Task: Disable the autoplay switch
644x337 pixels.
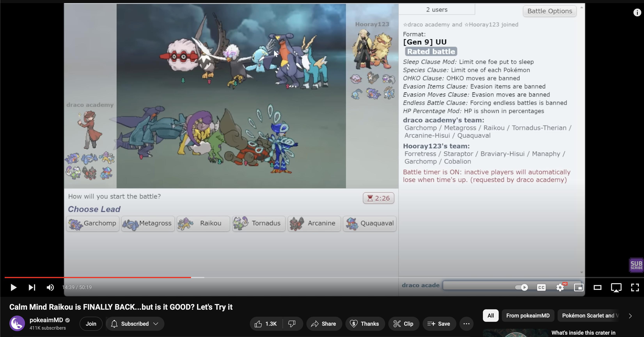Action: click(522, 287)
